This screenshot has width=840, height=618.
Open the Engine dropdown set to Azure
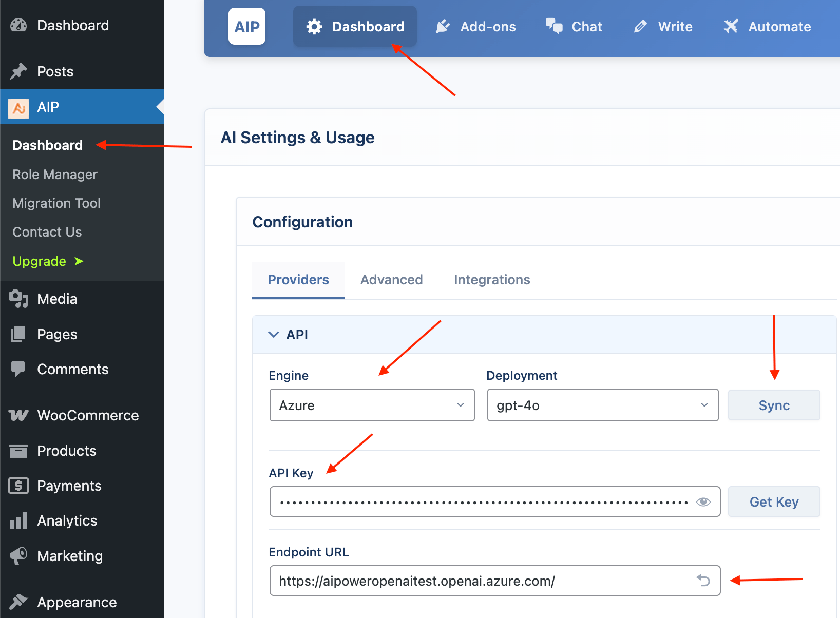(x=372, y=405)
